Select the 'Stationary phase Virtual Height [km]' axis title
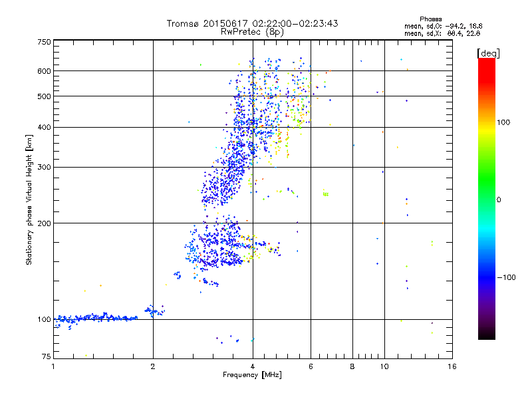This screenshot has width=532, height=399. (29, 199)
